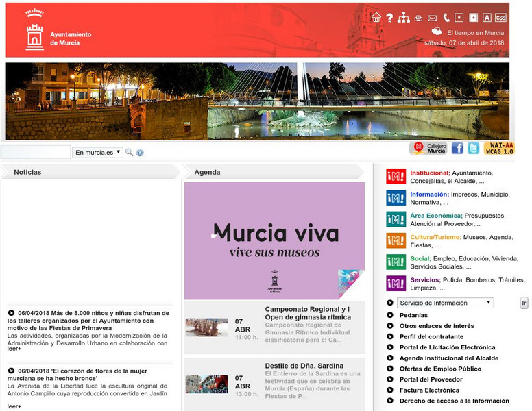
Task: Open the email envelope icon
Action: coord(432,18)
